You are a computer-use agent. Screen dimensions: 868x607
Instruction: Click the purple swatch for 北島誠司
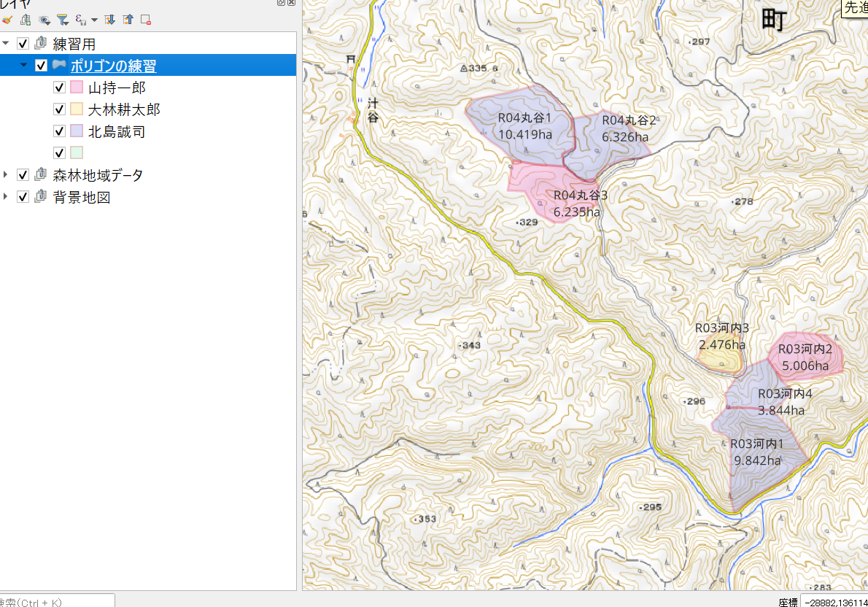point(77,131)
